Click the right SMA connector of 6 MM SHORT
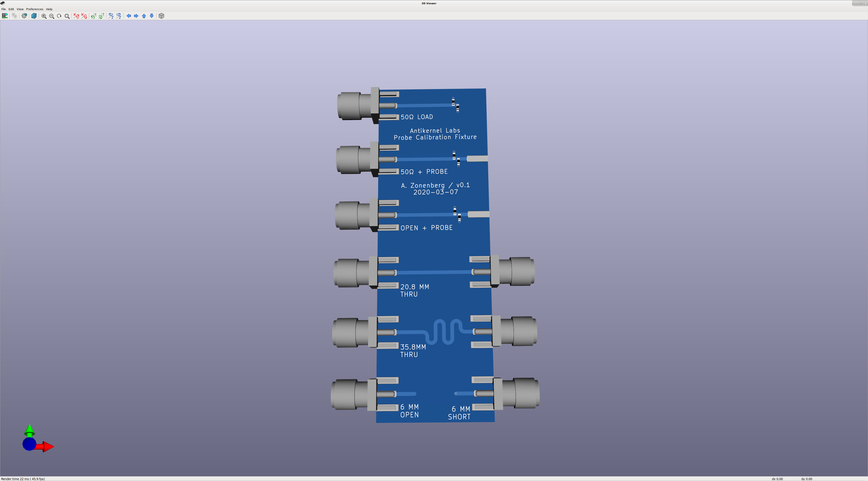Viewport: 868px width, 481px height. point(516,393)
